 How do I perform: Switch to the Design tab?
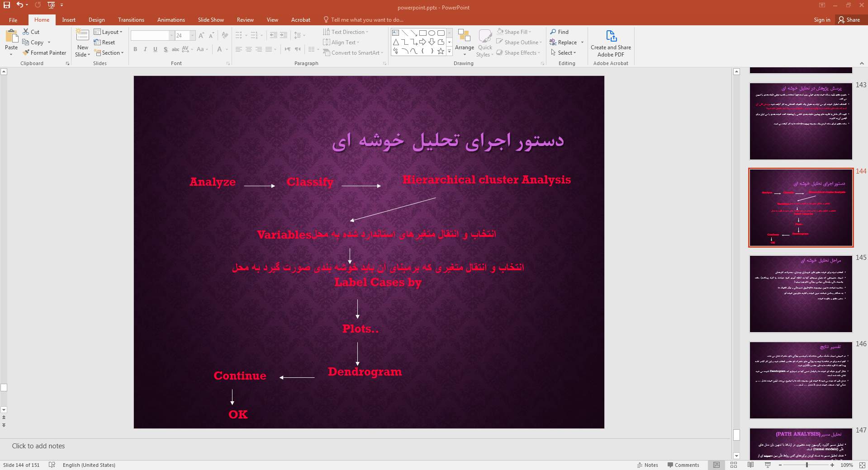pyautogui.click(x=96, y=20)
